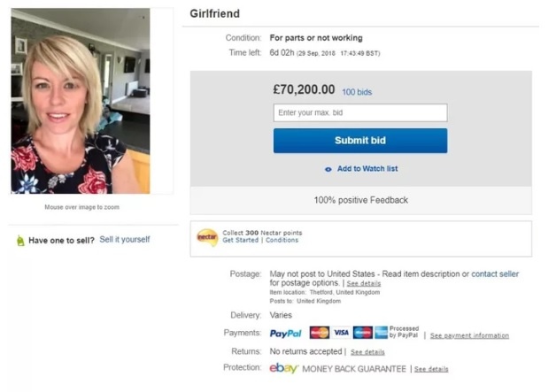The image size is (556, 392).
Task: Open See payment information link
Action: 469,335
